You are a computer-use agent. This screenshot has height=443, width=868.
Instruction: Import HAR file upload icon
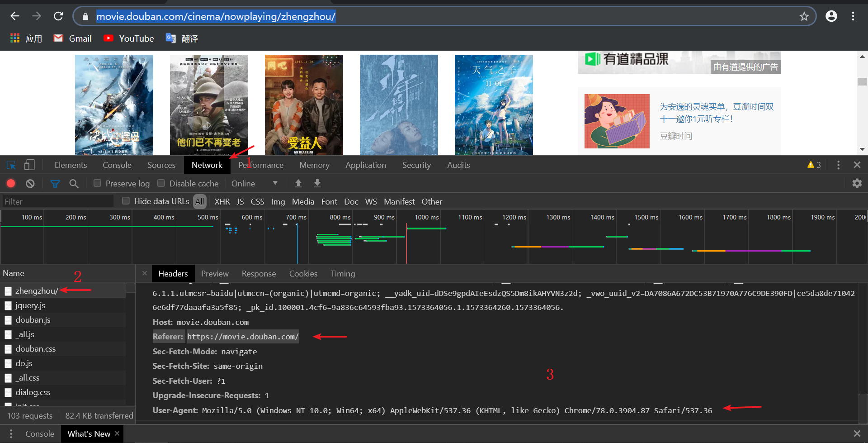point(298,183)
